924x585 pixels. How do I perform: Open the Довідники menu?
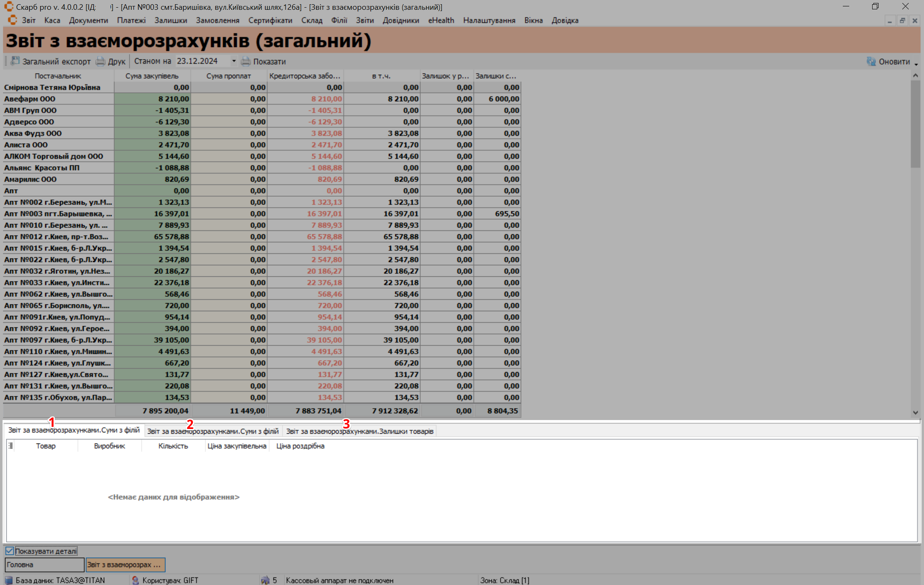400,20
